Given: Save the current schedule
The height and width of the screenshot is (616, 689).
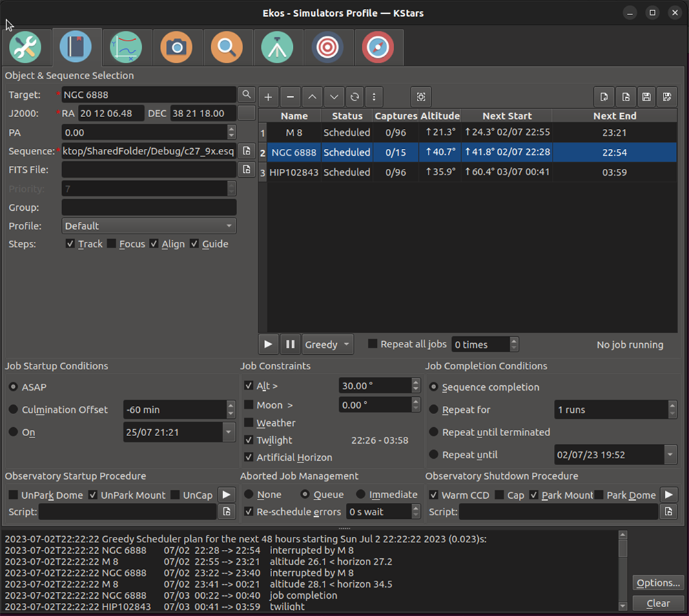Looking at the screenshot, I should point(646,96).
